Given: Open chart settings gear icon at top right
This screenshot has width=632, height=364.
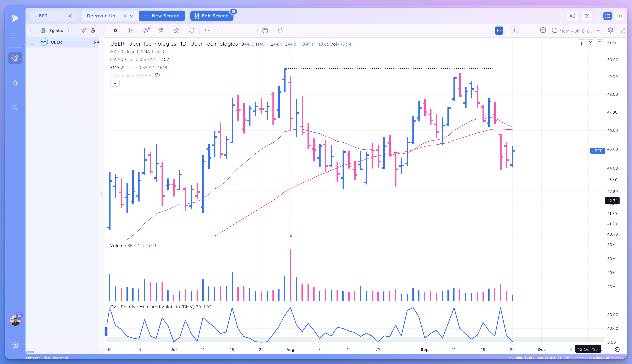Looking at the screenshot, I should (x=610, y=30).
